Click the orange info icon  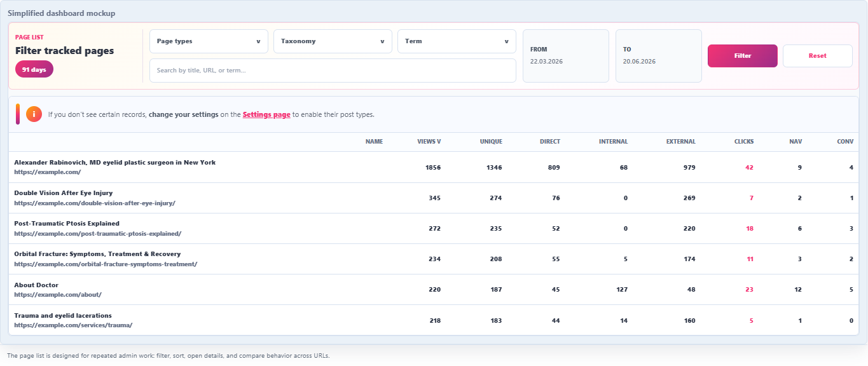click(34, 114)
